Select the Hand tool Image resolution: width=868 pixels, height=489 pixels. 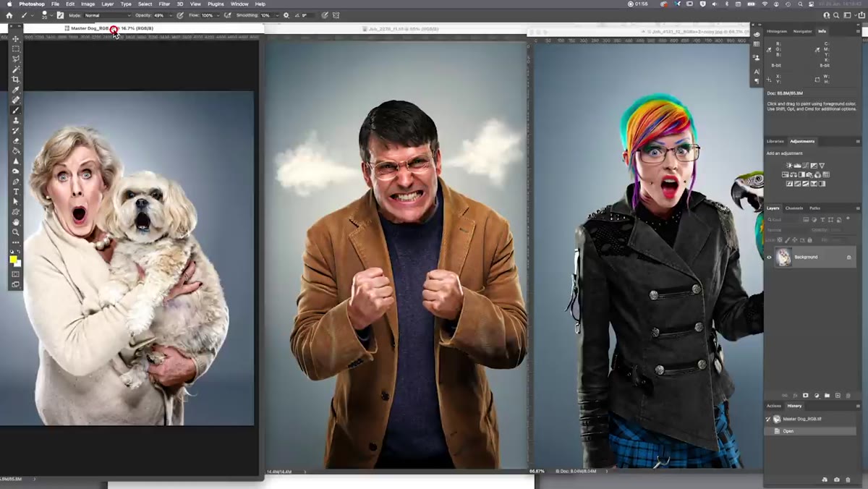tap(16, 221)
